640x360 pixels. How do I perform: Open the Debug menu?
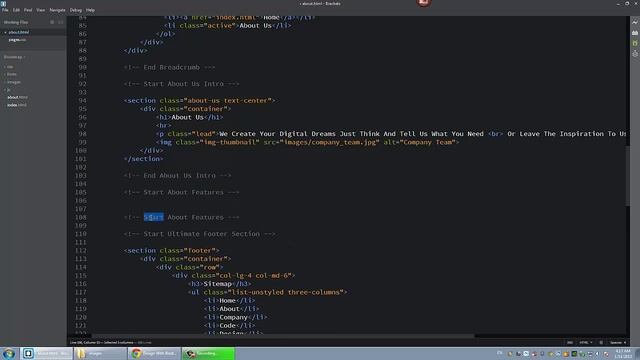click(76, 10)
